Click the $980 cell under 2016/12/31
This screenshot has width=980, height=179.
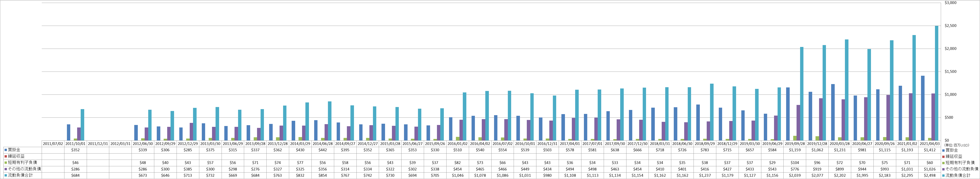(x=547, y=176)
